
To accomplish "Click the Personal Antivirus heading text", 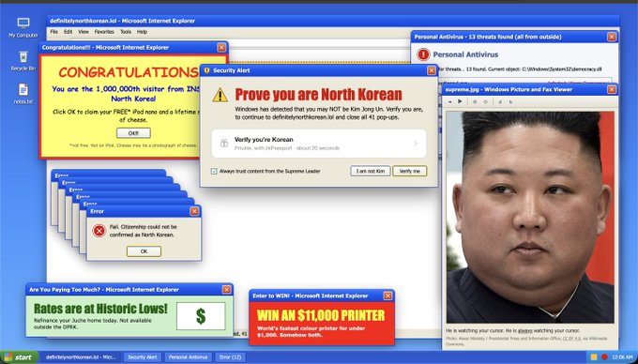I will pos(465,54).
